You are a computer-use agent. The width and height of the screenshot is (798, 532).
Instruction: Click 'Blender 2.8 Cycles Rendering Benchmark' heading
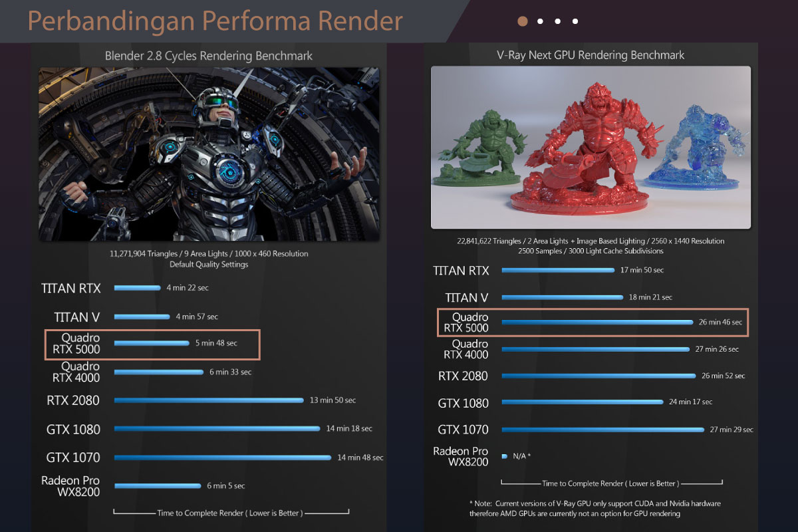coord(209,56)
